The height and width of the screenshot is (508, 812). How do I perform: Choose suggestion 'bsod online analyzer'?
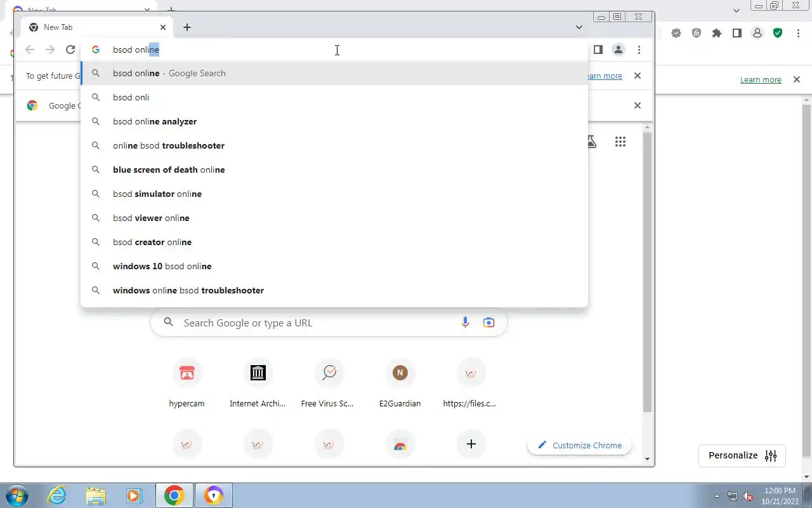(x=334, y=121)
